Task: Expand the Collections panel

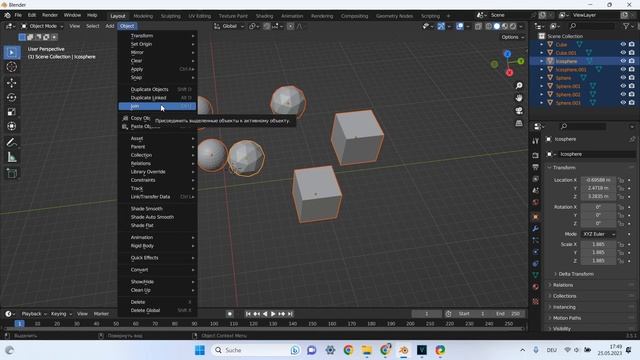Action: click(x=564, y=296)
